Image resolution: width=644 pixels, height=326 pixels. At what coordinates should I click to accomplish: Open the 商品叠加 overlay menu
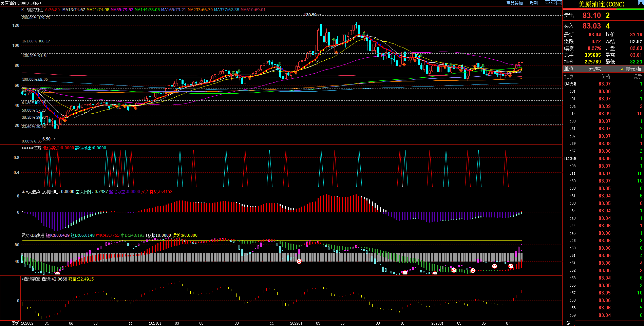[x=514, y=3]
